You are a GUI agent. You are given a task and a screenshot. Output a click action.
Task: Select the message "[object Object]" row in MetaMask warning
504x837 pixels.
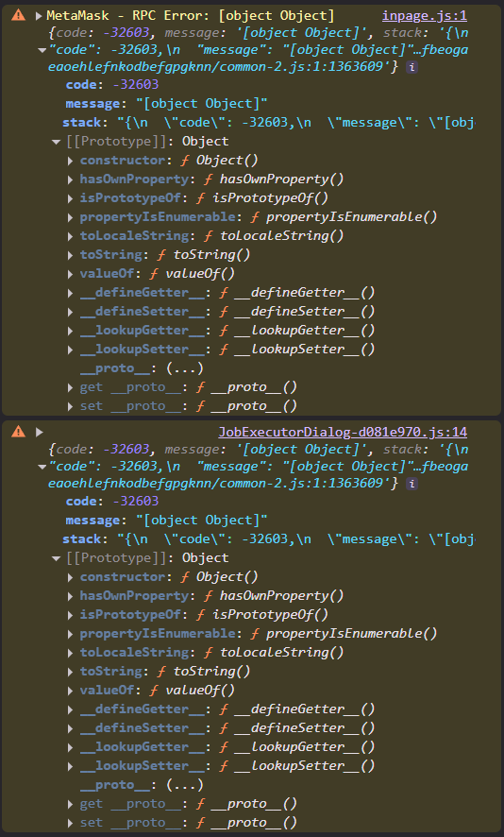point(166,104)
